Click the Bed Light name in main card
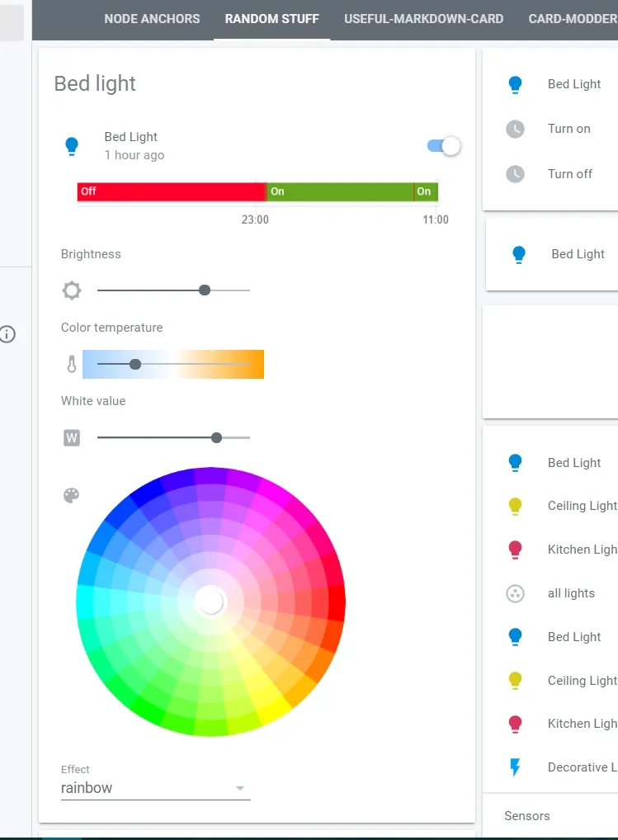Screen dimensions: 618x840 pyautogui.click(x=130, y=137)
